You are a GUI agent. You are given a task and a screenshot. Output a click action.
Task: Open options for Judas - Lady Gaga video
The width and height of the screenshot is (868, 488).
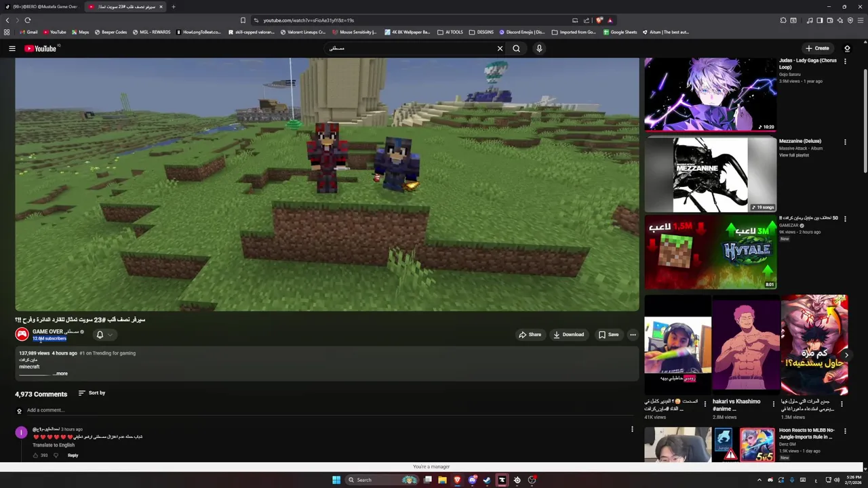point(845,62)
